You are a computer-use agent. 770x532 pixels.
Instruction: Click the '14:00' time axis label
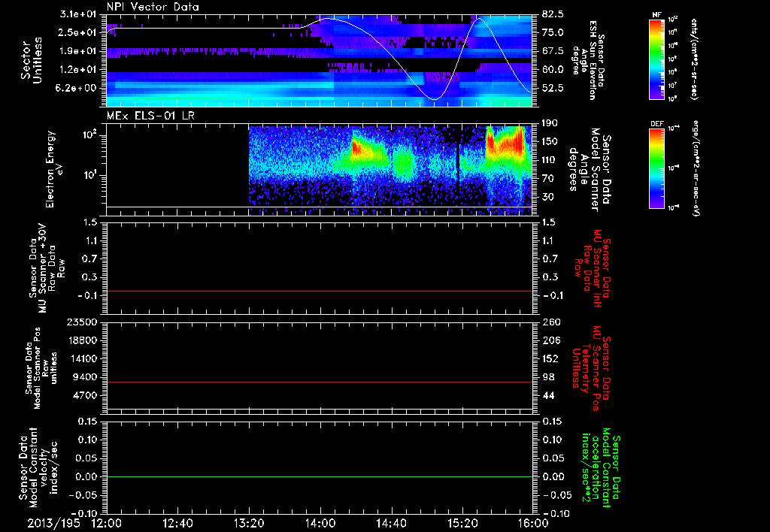click(320, 524)
